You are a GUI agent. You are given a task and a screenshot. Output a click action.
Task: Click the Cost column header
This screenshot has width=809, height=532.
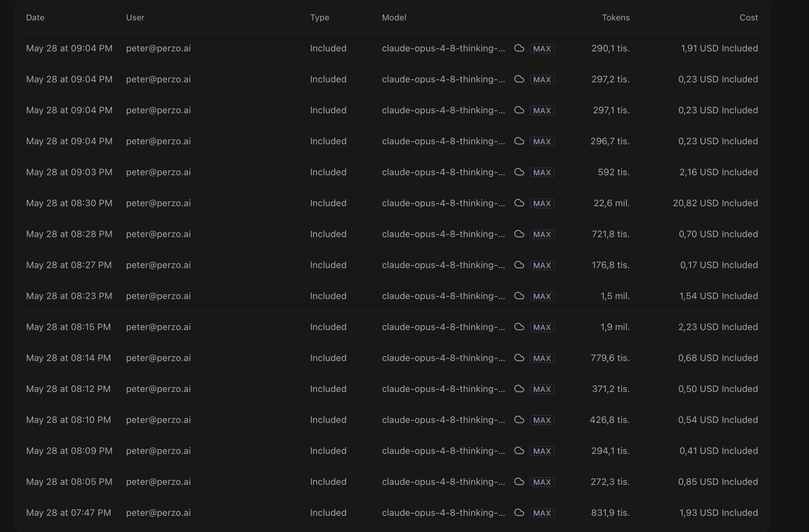point(749,18)
